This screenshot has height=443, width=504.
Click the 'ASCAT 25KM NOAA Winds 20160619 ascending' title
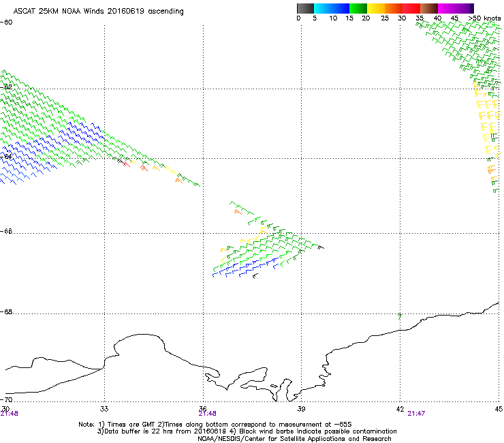click(98, 12)
